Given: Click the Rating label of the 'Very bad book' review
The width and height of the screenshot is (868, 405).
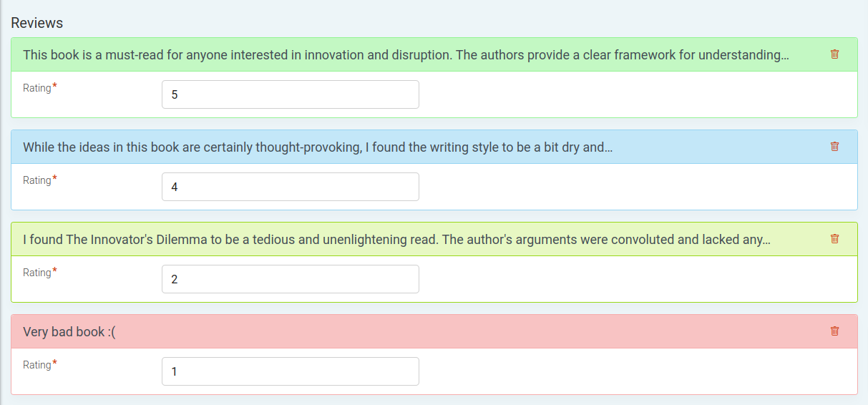Looking at the screenshot, I should pyautogui.click(x=37, y=365).
